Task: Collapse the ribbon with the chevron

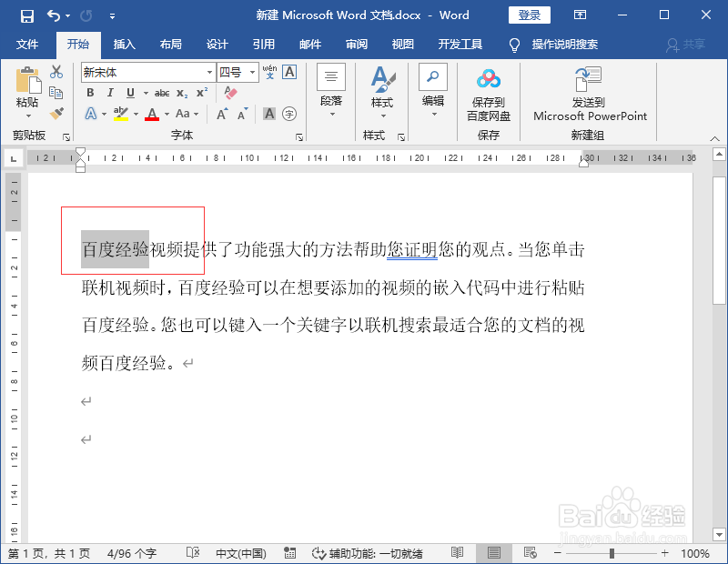Action: click(714, 138)
